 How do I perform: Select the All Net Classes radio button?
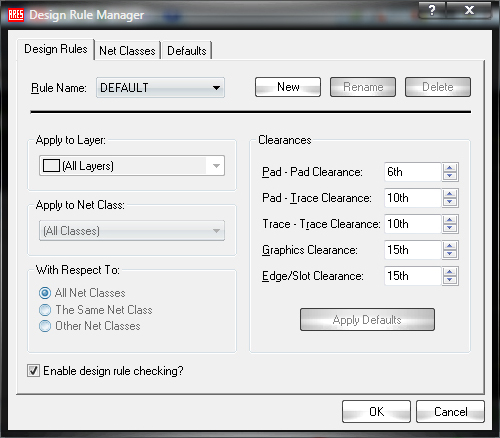[x=45, y=293]
